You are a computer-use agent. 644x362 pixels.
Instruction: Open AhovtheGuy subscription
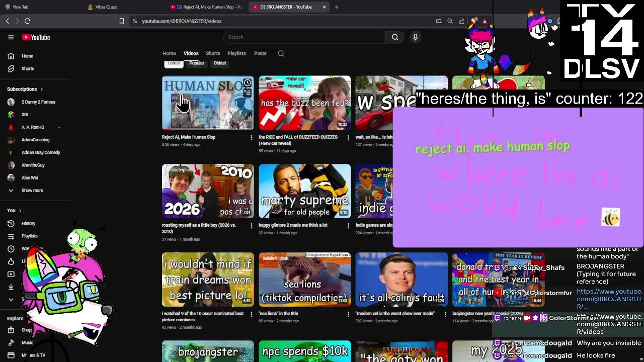(x=33, y=165)
